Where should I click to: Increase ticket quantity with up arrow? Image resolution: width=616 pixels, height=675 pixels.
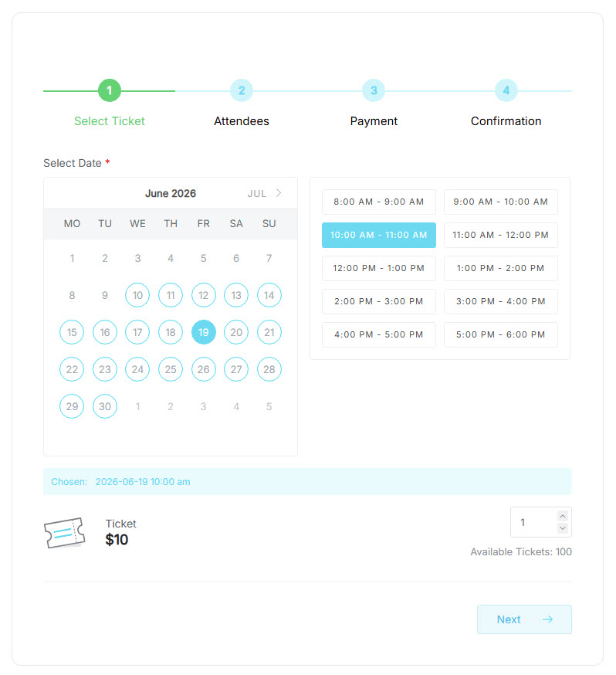click(562, 516)
